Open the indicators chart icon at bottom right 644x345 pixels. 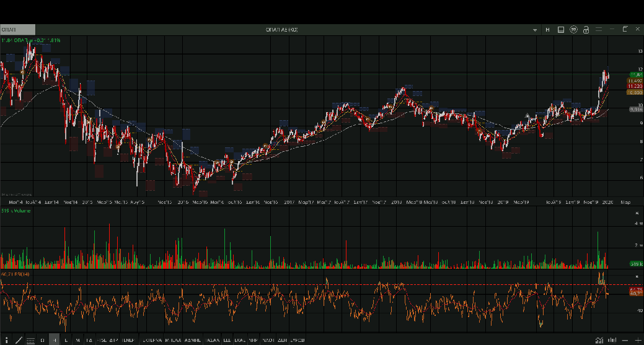[x=599, y=340]
